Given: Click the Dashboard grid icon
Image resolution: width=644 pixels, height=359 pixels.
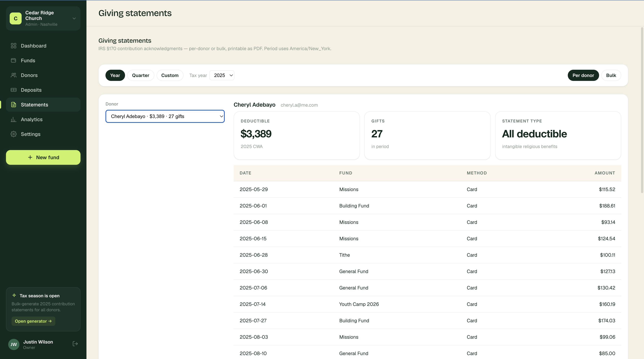Looking at the screenshot, I should [x=13, y=46].
